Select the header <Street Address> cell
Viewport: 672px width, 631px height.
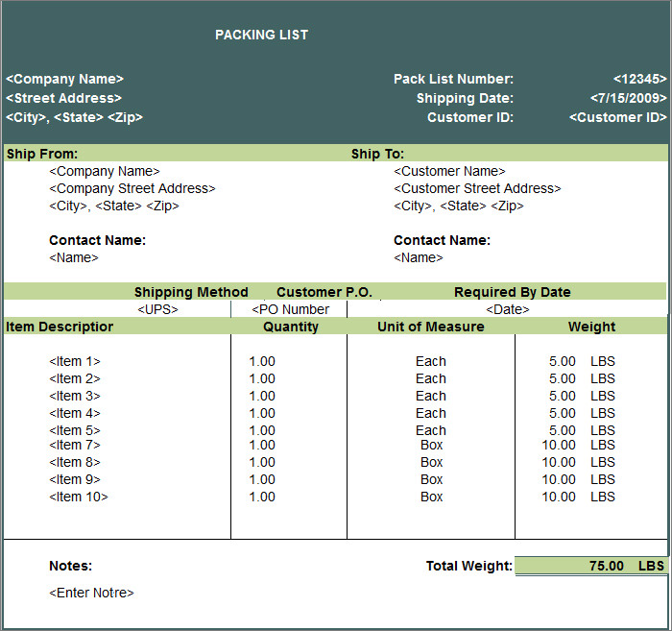coord(64,98)
